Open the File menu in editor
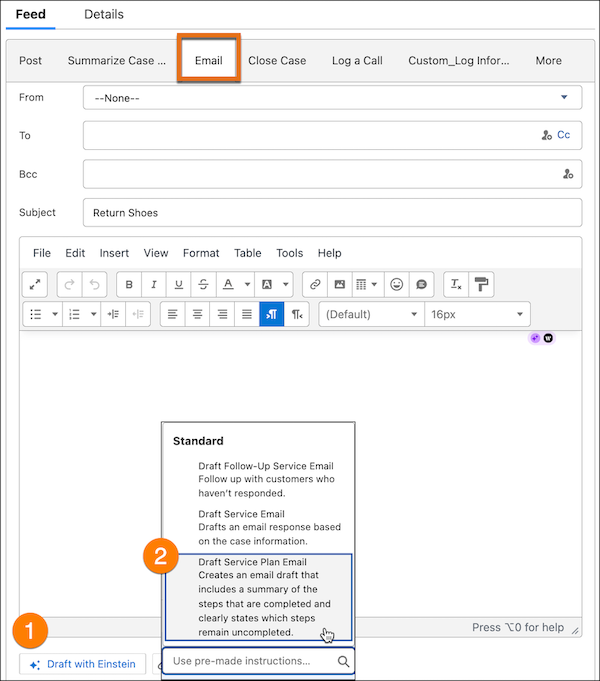 pyautogui.click(x=42, y=253)
